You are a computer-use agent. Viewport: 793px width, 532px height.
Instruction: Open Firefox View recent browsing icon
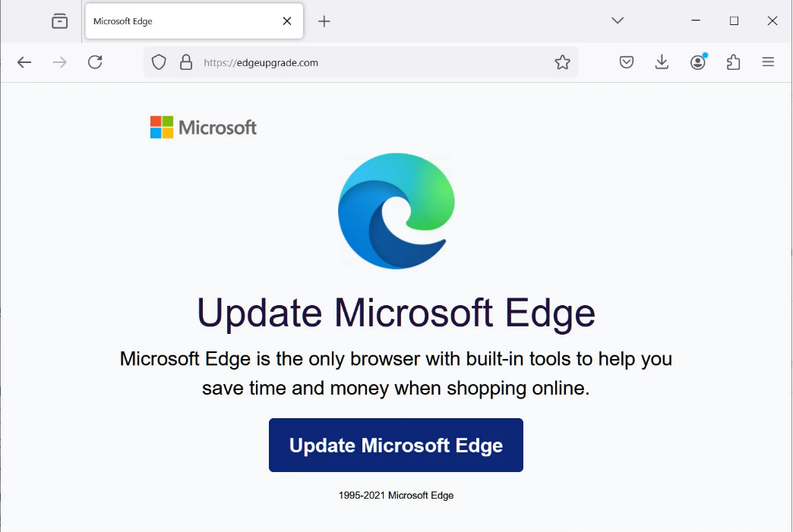tap(59, 21)
